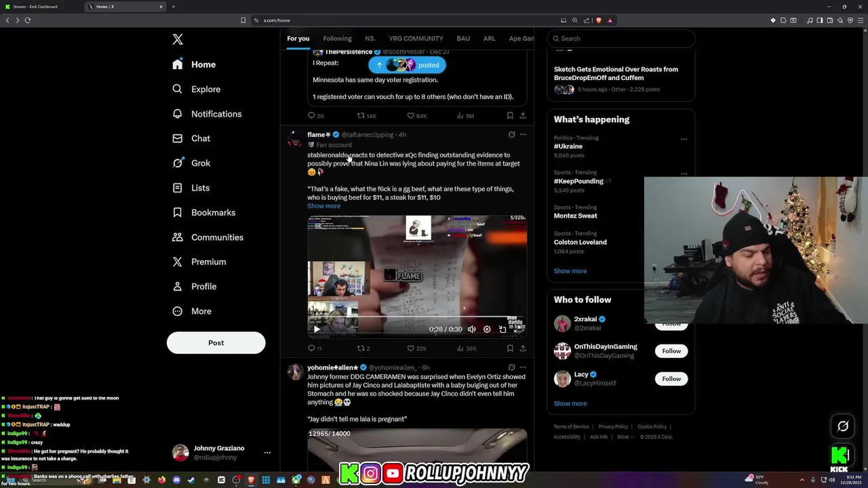Screen dimensions: 868x488
Task: Click the blue new posts pill
Action: 407,65
